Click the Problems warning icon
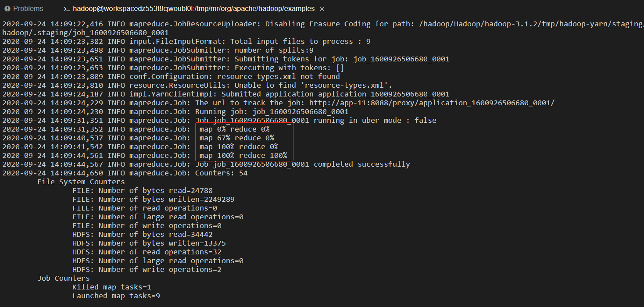The width and height of the screenshot is (644, 307). pos(7,9)
